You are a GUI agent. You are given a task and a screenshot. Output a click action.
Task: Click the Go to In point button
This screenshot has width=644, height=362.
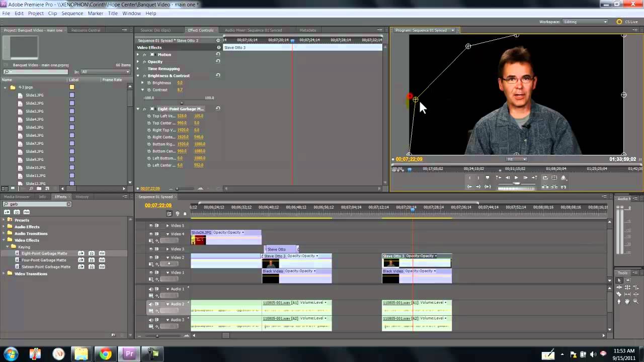(469, 187)
